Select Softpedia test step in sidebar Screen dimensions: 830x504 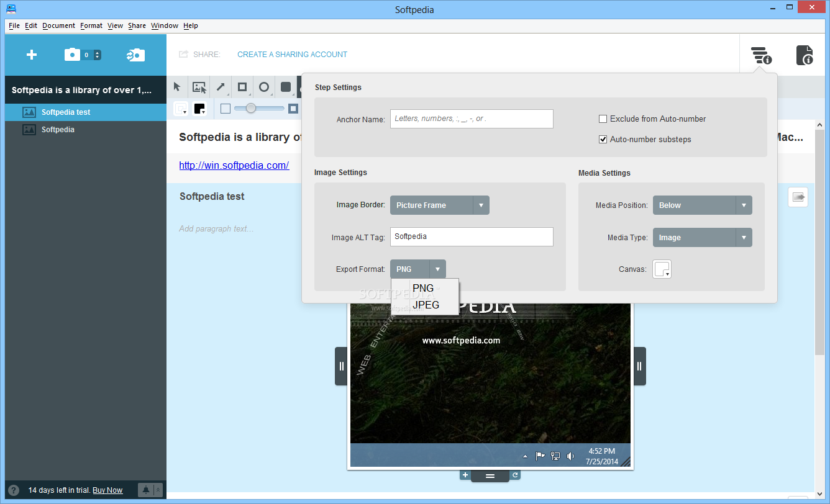(86, 112)
